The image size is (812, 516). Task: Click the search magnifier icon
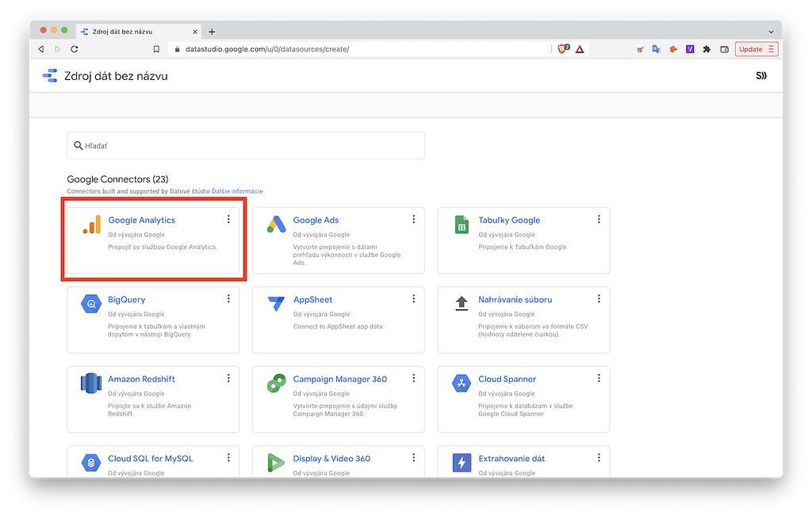79,145
